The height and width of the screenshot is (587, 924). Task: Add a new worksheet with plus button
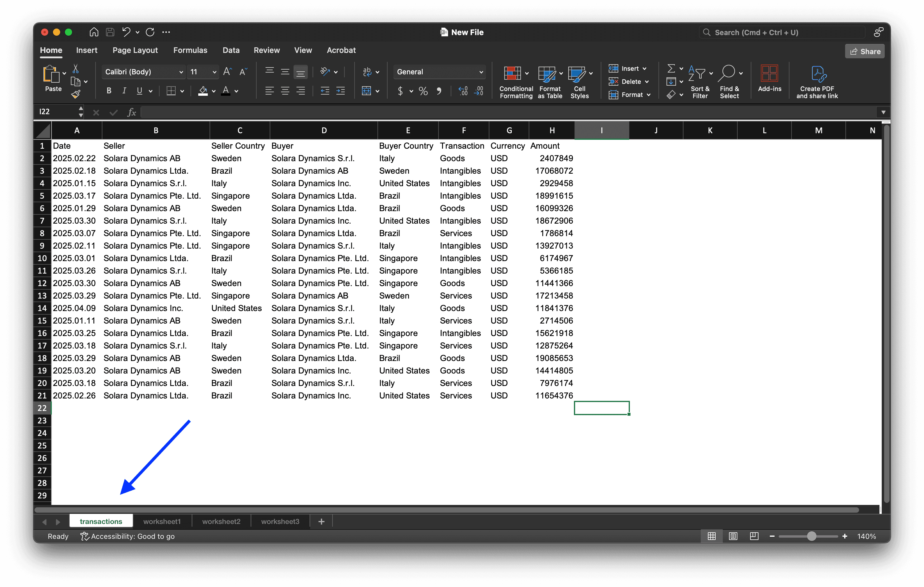321,521
